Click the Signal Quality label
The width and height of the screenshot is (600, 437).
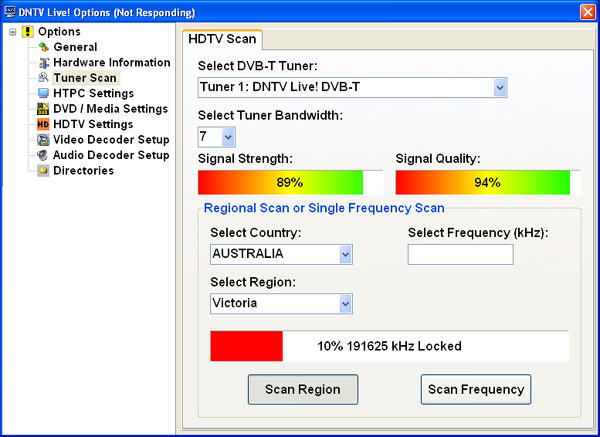pyautogui.click(x=438, y=159)
